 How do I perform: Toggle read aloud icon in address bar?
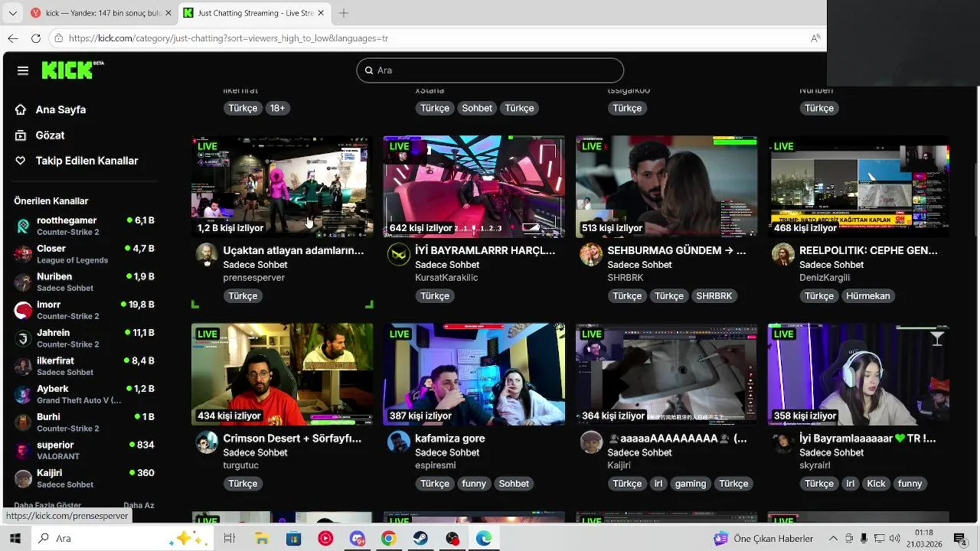pyautogui.click(x=815, y=38)
